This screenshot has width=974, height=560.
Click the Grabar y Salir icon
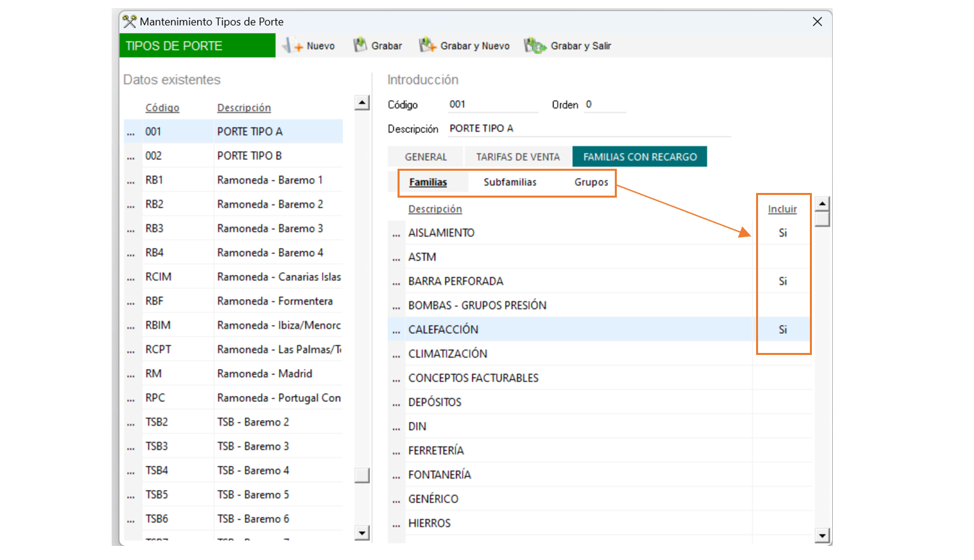point(535,46)
